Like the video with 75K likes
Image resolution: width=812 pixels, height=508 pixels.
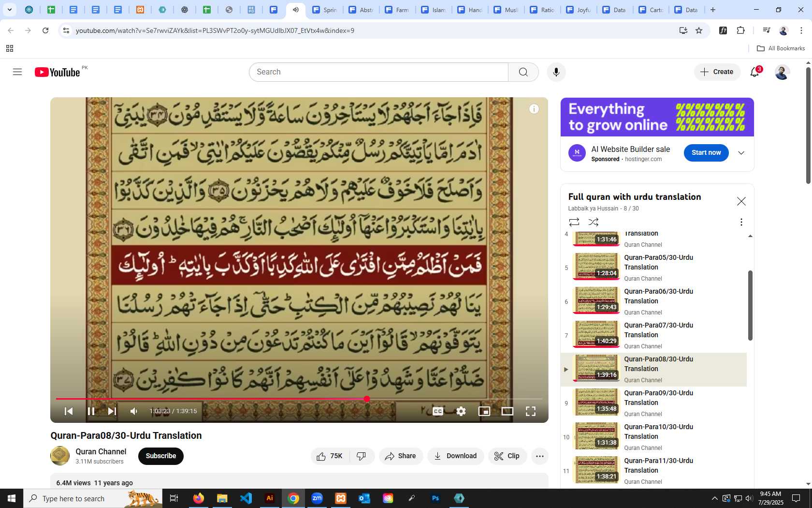[x=330, y=456]
